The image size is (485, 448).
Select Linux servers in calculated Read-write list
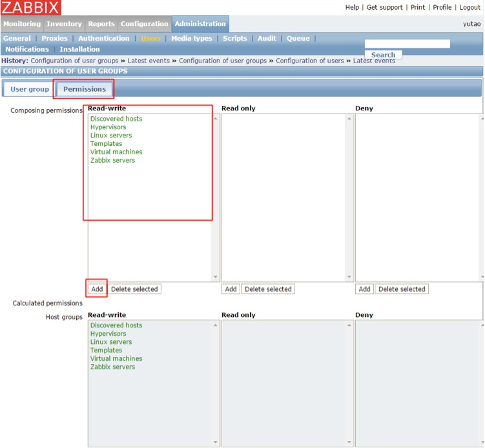tap(110, 342)
